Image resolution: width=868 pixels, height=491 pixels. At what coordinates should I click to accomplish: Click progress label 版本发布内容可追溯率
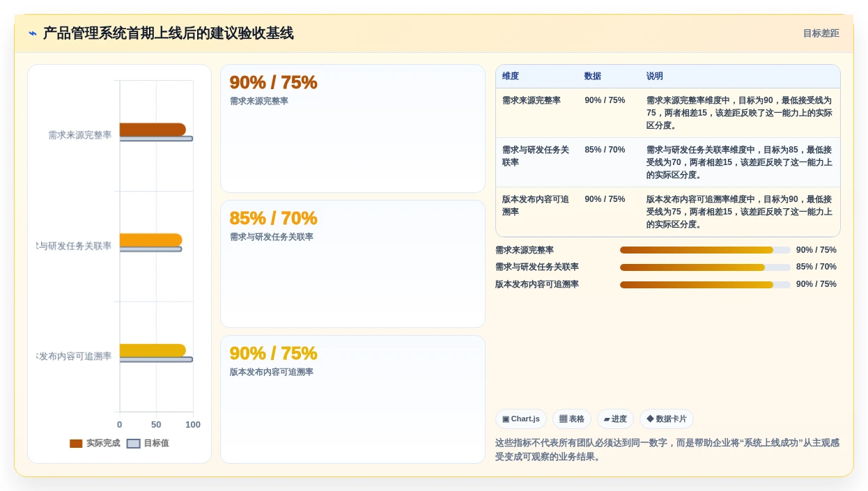point(537,285)
